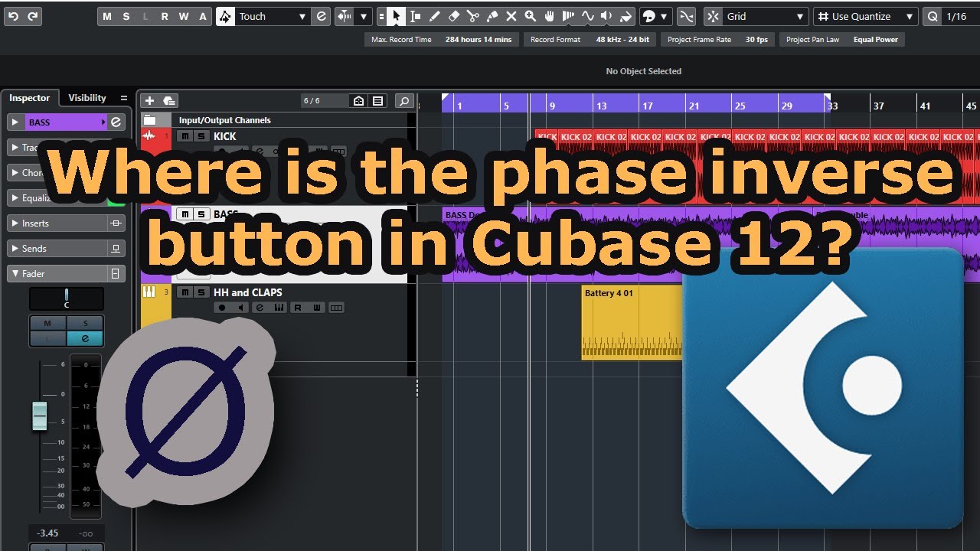Viewport: 980px width, 551px height.
Task: Mute the HH and CLAPS track
Action: coord(185,292)
